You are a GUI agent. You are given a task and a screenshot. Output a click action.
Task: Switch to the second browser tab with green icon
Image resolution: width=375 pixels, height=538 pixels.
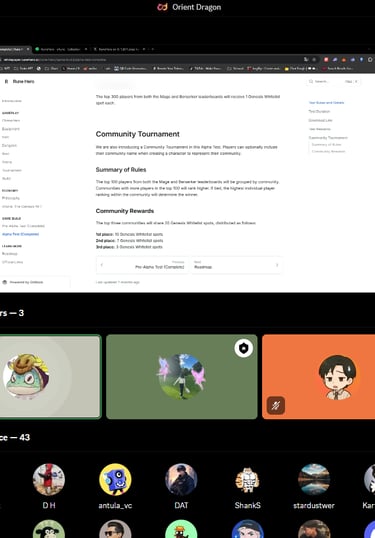click(60, 49)
